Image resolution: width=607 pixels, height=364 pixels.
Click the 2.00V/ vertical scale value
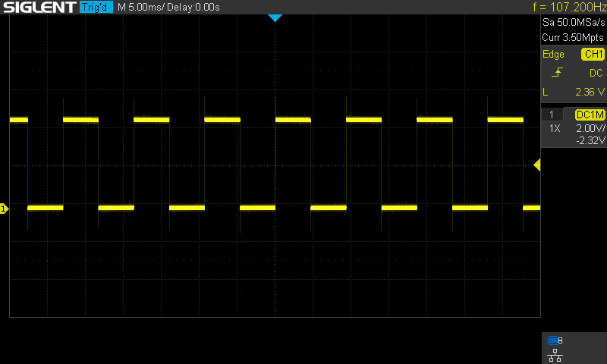pyautogui.click(x=589, y=129)
